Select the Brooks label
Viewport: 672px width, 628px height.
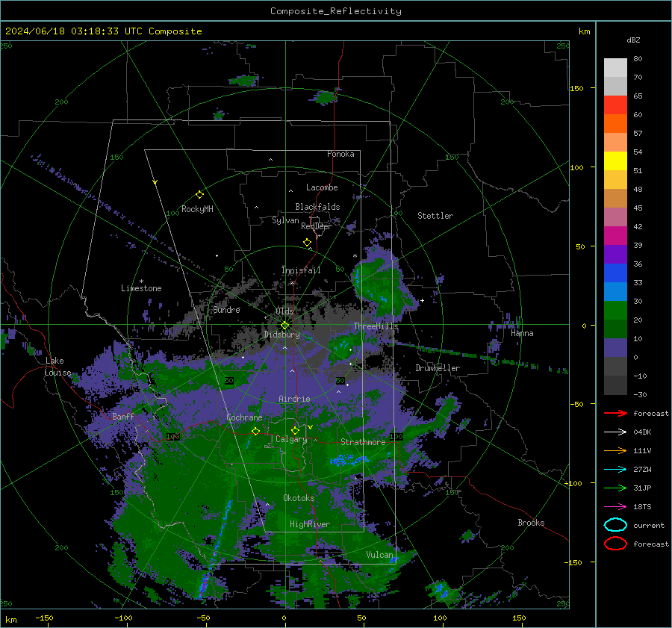pyautogui.click(x=531, y=523)
